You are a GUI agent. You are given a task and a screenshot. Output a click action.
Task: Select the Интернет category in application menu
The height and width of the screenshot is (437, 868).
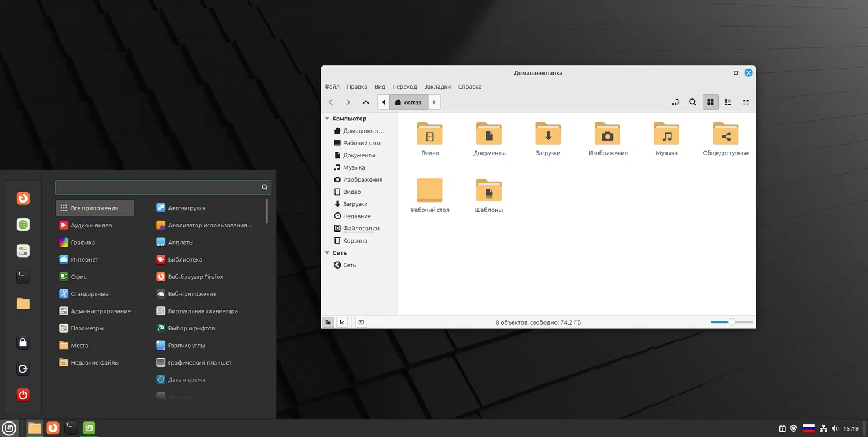click(84, 260)
